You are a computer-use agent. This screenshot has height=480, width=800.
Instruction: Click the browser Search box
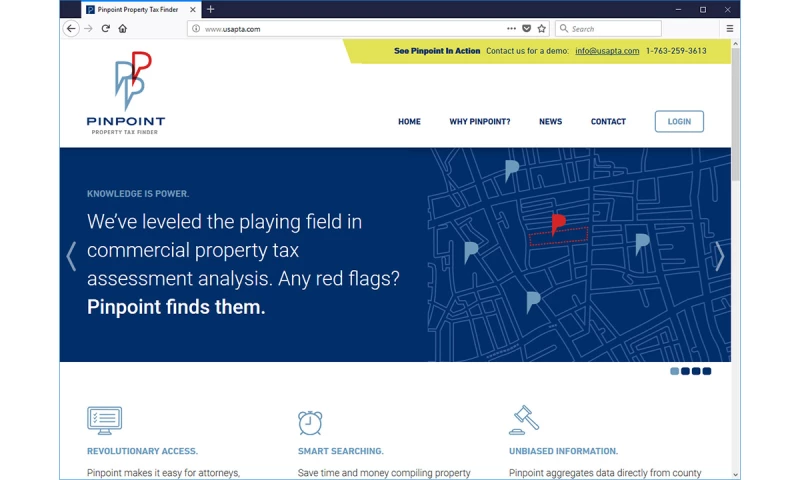coord(608,29)
